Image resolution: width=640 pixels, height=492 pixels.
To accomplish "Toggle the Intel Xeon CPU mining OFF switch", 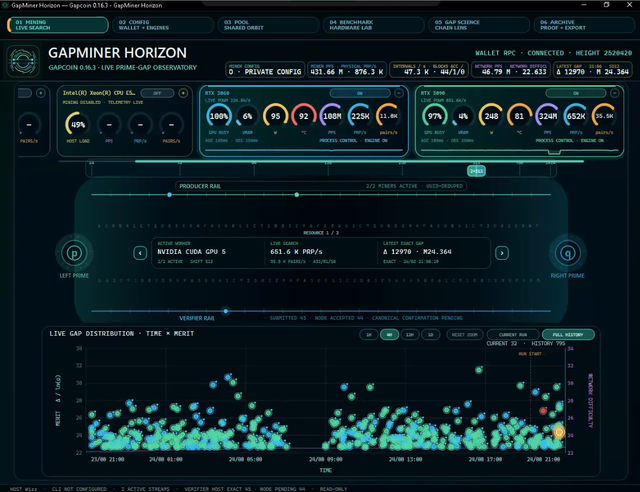I will coord(158,94).
